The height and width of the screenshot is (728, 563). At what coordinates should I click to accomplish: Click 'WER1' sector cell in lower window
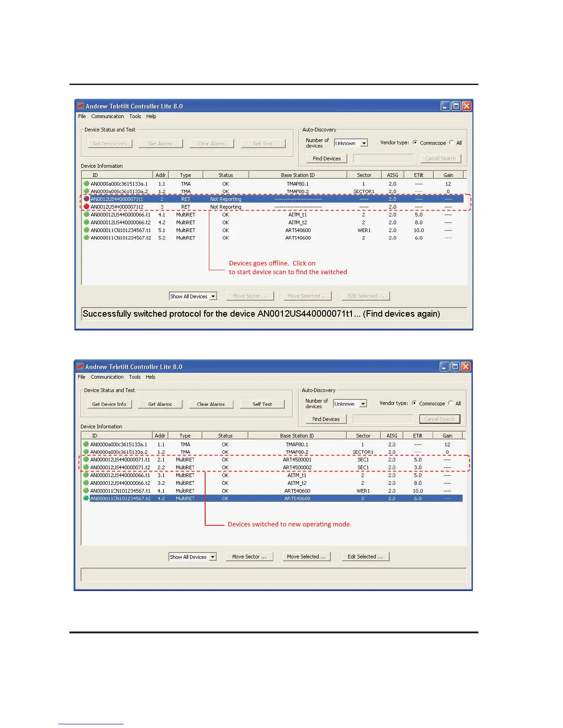tap(363, 491)
